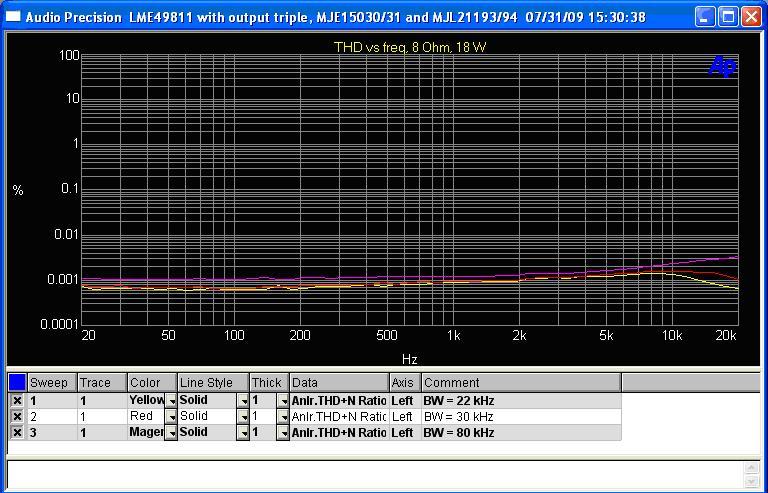Maximize the Audio Precision graph window

[729, 17]
